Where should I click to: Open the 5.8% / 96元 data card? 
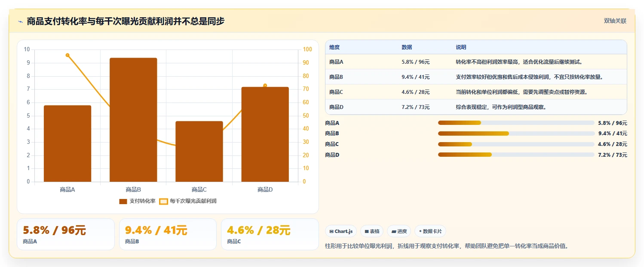tap(66, 234)
